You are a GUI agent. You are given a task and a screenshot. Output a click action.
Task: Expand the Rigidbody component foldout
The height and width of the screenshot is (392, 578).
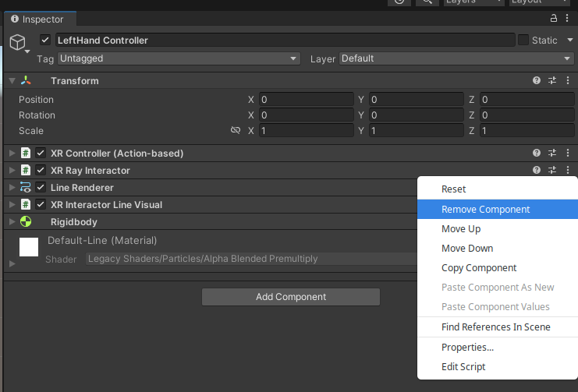(x=12, y=222)
